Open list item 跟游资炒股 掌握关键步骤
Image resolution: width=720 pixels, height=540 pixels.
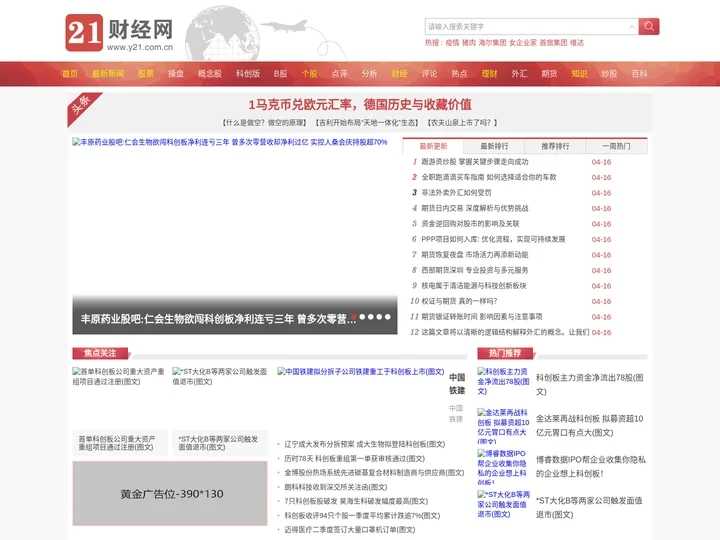[x=475, y=162]
